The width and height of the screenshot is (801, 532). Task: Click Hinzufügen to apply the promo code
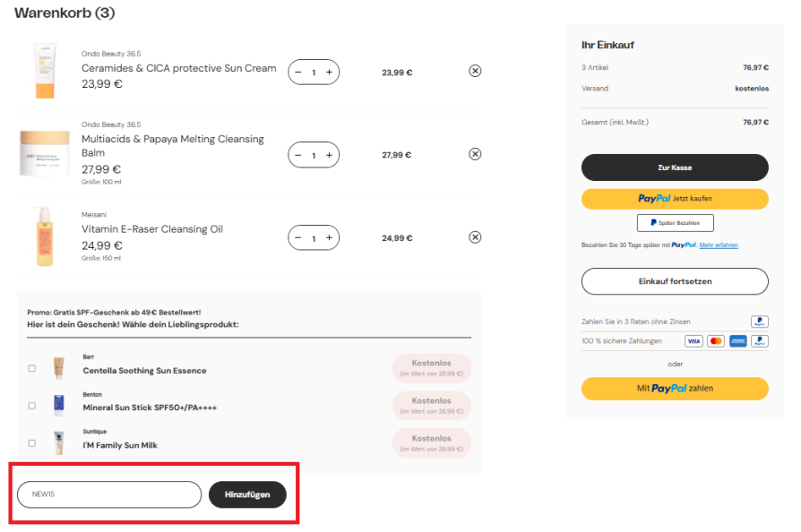point(247,494)
